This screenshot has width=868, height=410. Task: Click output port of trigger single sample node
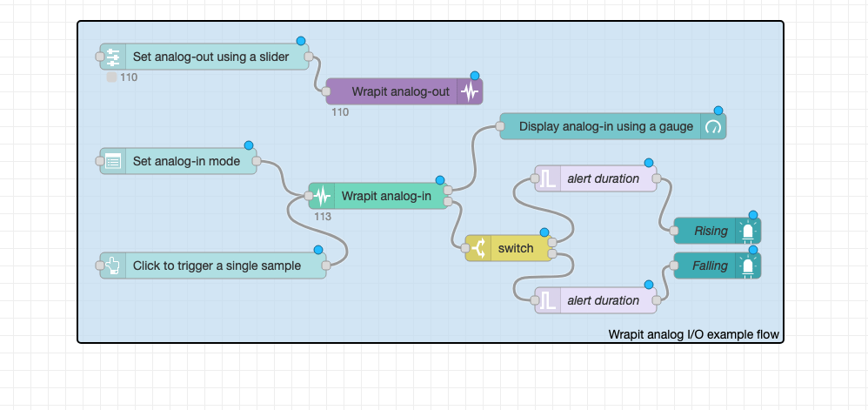coord(326,265)
